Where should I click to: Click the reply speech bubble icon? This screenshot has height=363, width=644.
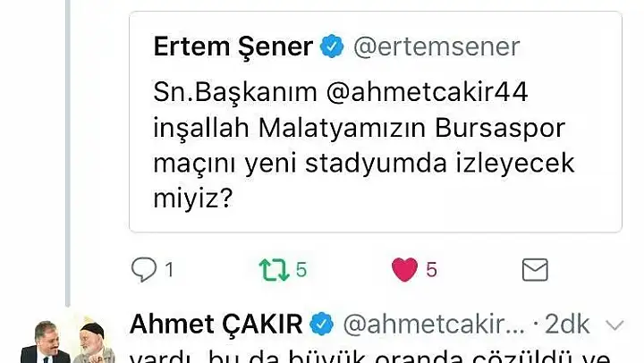144,270
